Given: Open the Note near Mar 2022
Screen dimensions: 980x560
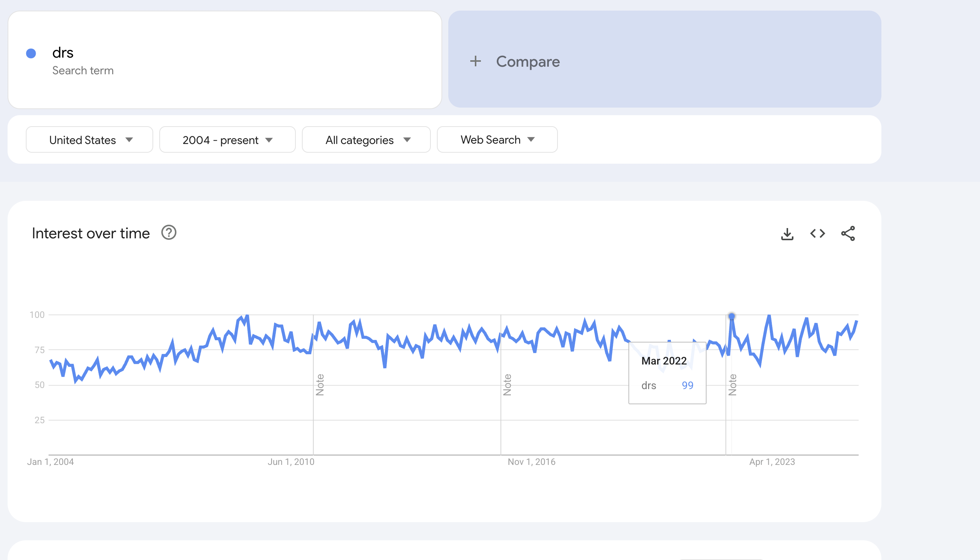Looking at the screenshot, I should click(732, 385).
